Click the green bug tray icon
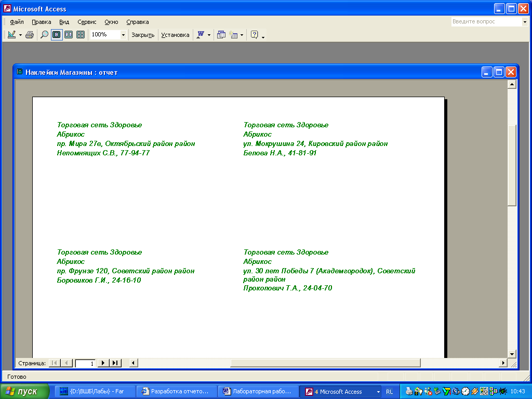The height and width of the screenshot is (399, 532). 502,391
